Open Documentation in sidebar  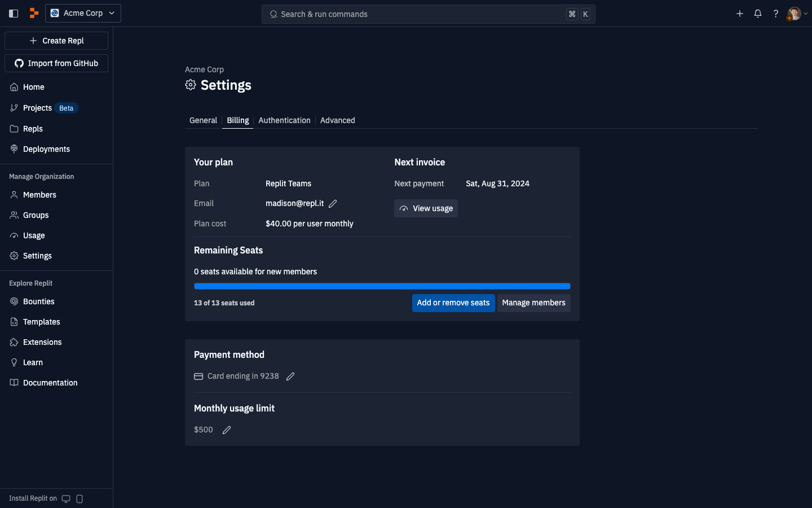56,383
